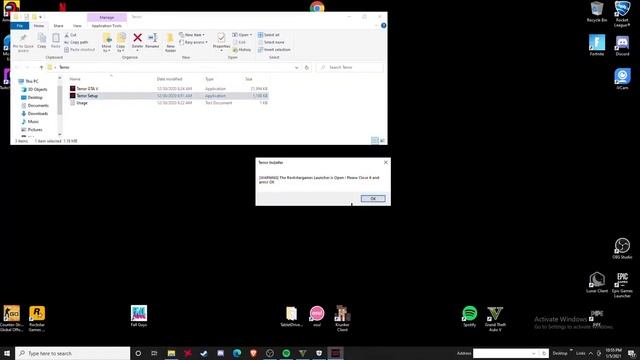Expand the address bar history dropdown

(x=296, y=67)
